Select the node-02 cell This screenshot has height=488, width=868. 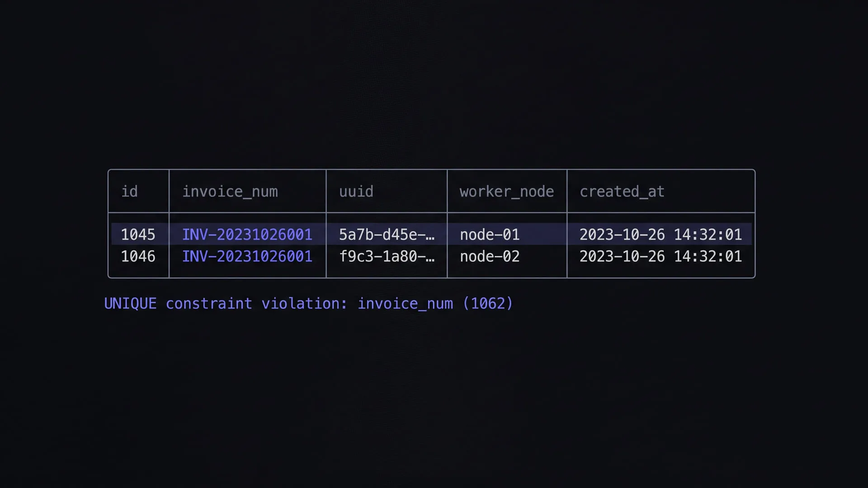click(490, 256)
